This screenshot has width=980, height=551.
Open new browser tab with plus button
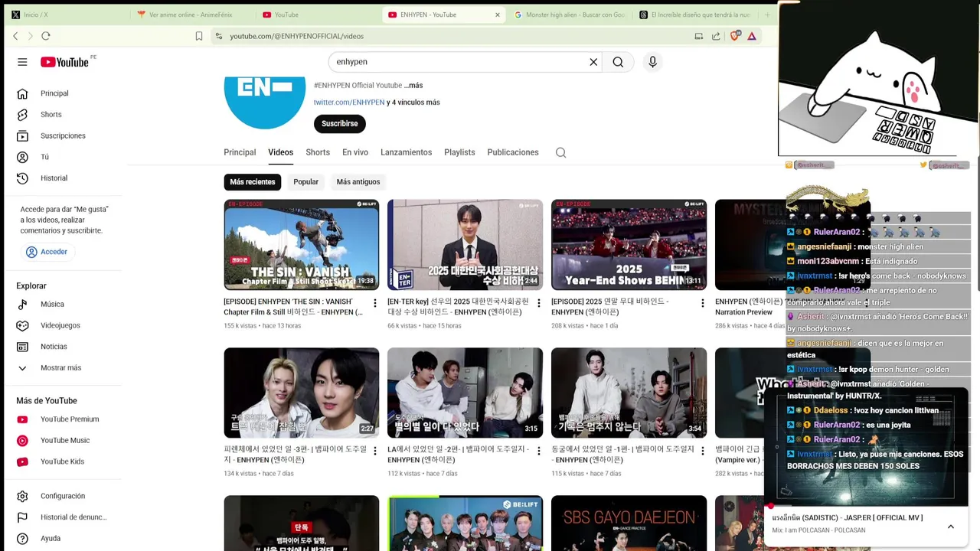point(767,15)
